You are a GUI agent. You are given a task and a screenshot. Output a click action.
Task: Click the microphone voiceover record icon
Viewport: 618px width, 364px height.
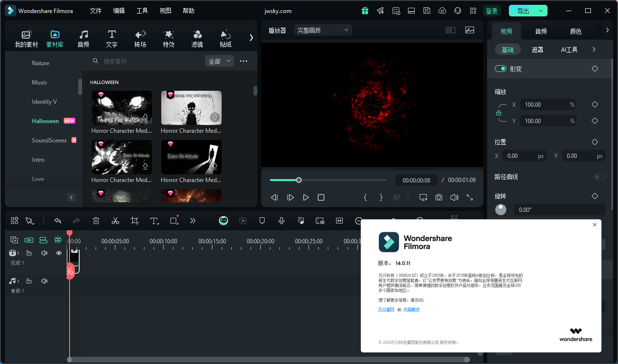tap(281, 221)
